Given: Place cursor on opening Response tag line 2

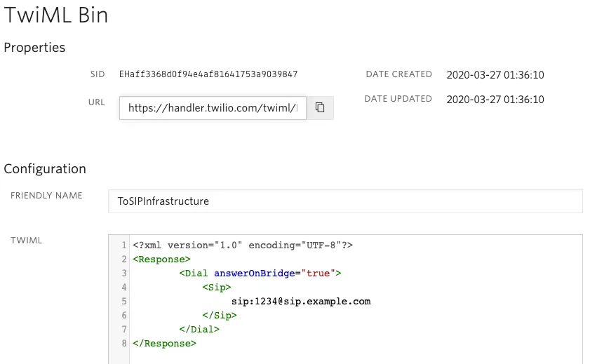Looking at the screenshot, I should [x=161, y=259].
